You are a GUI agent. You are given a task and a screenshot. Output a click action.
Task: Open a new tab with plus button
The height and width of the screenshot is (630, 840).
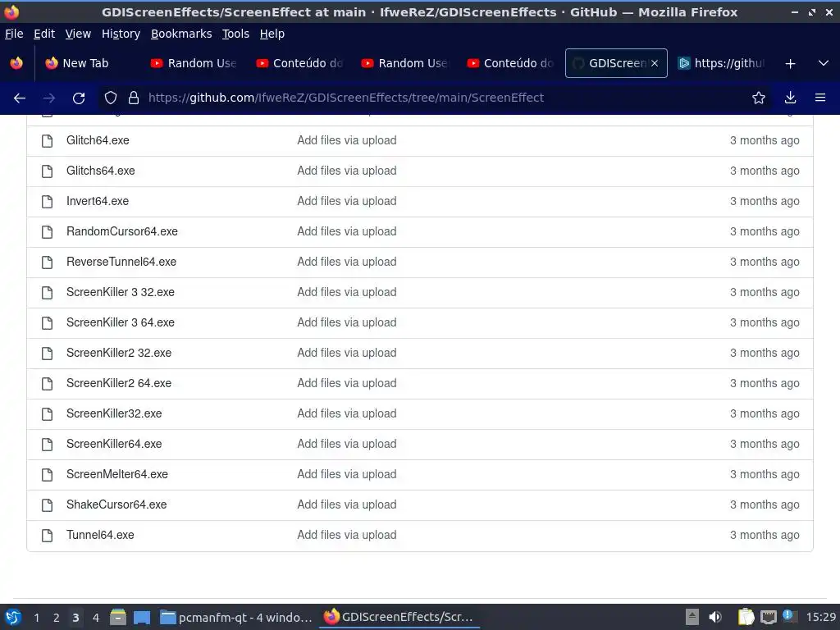(790, 63)
